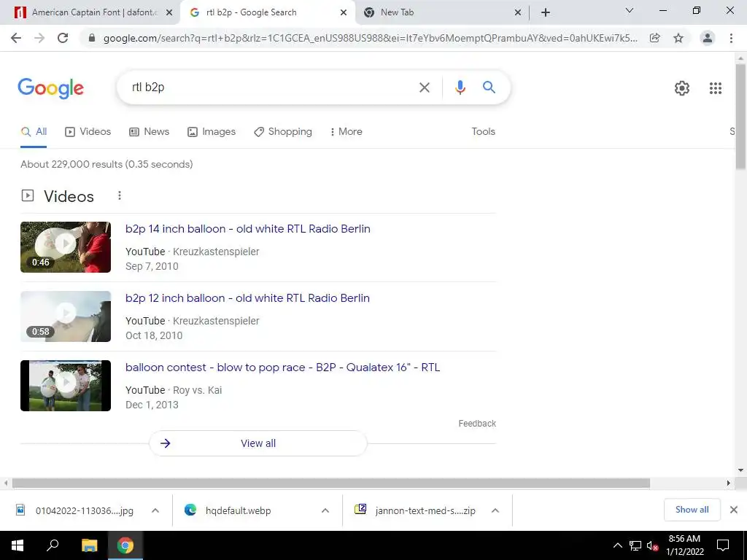Close the American Captain Font tab
Viewport: 747px width, 560px height.
[x=169, y=13]
